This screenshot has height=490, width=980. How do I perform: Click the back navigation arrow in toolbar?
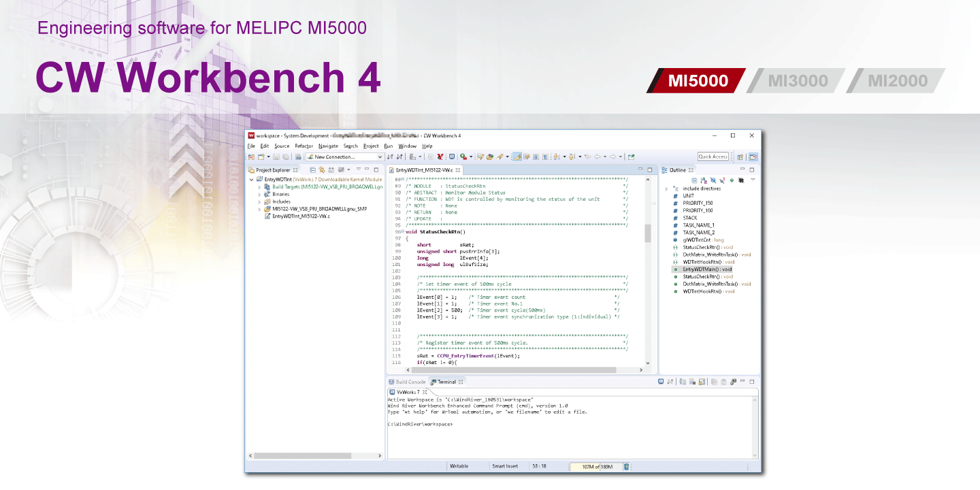click(598, 157)
